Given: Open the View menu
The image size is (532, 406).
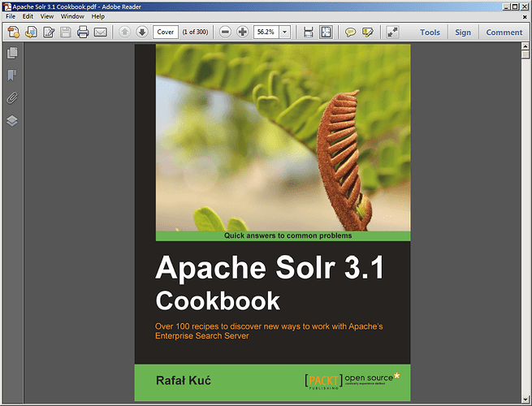Looking at the screenshot, I should point(47,16).
